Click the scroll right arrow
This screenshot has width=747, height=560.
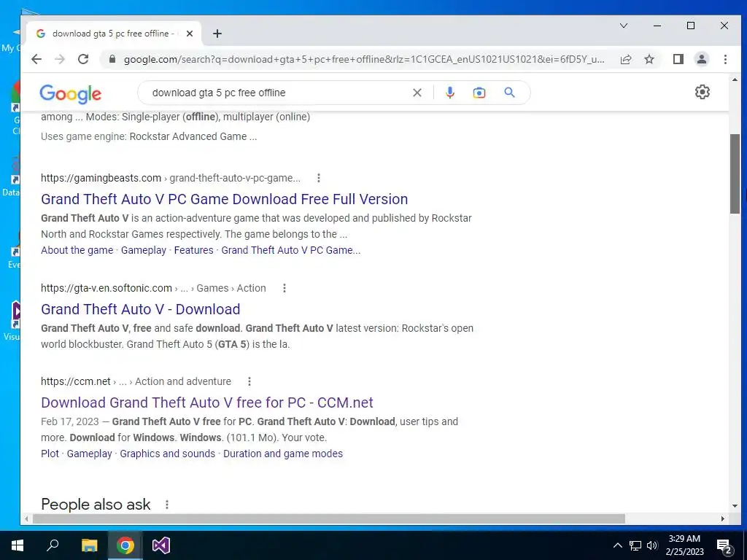point(723,518)
